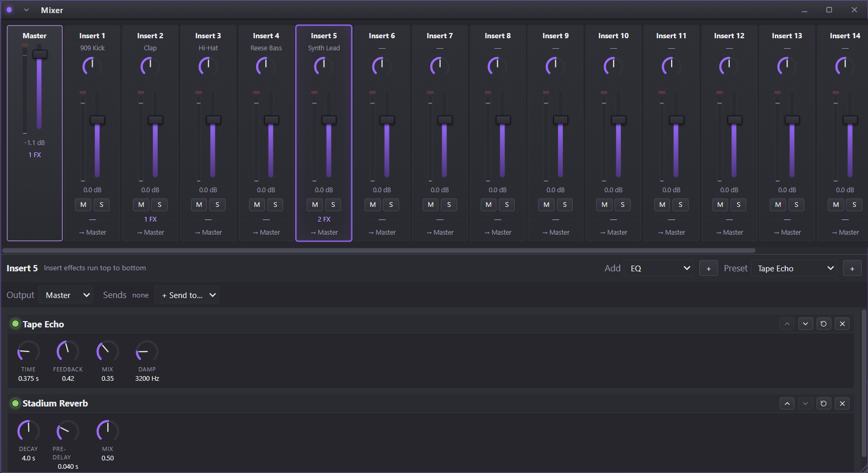Click the Stadium Reverb PRE-DELAY knob

point(68,431)
